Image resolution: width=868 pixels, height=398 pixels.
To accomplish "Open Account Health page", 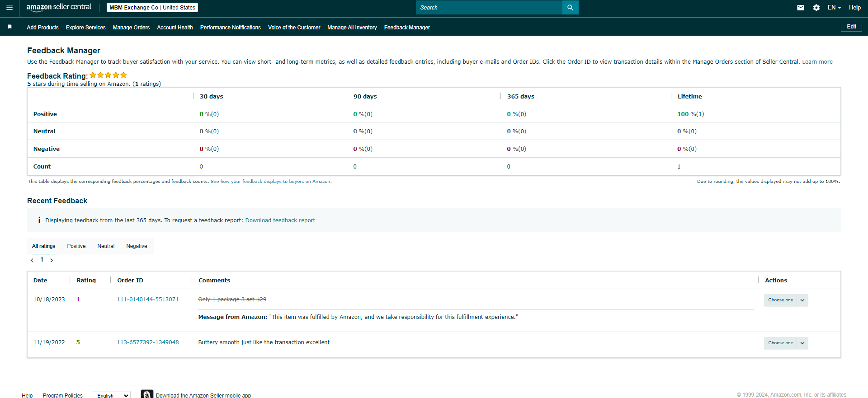I will [x=175, y=28].
